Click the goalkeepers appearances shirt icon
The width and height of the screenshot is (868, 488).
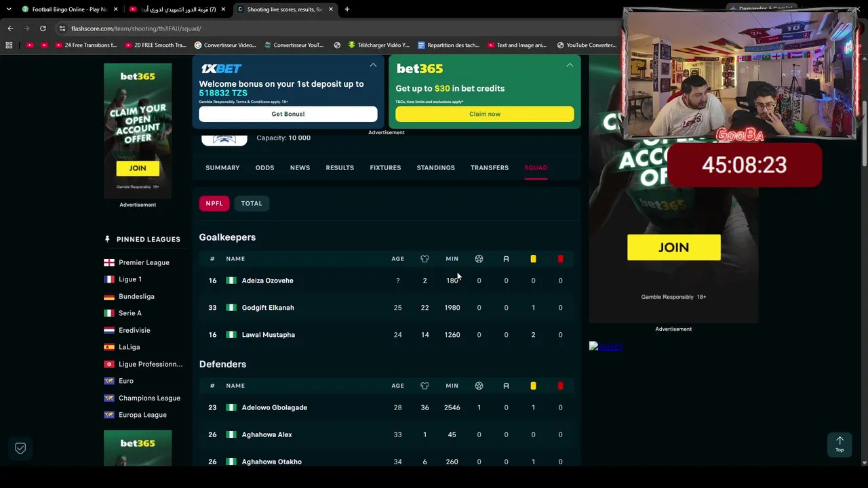(425, 259)
